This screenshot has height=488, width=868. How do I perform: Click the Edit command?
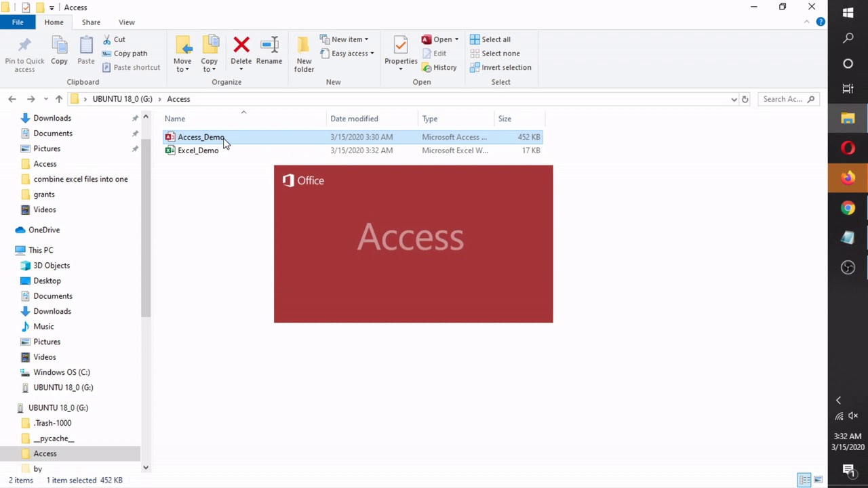click(x=434, y=54)
